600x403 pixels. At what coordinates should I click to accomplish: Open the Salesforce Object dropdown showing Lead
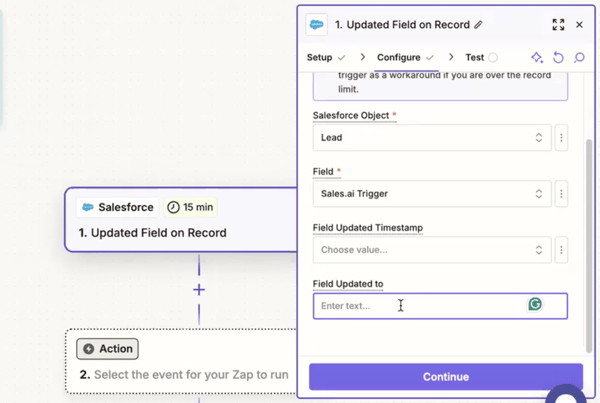pos(432,137)
